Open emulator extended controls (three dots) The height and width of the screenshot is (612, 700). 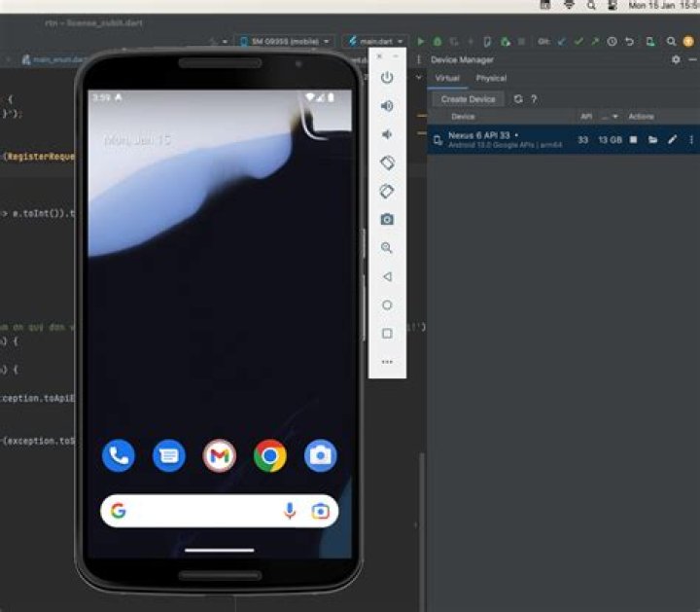[x=387, y=362]
